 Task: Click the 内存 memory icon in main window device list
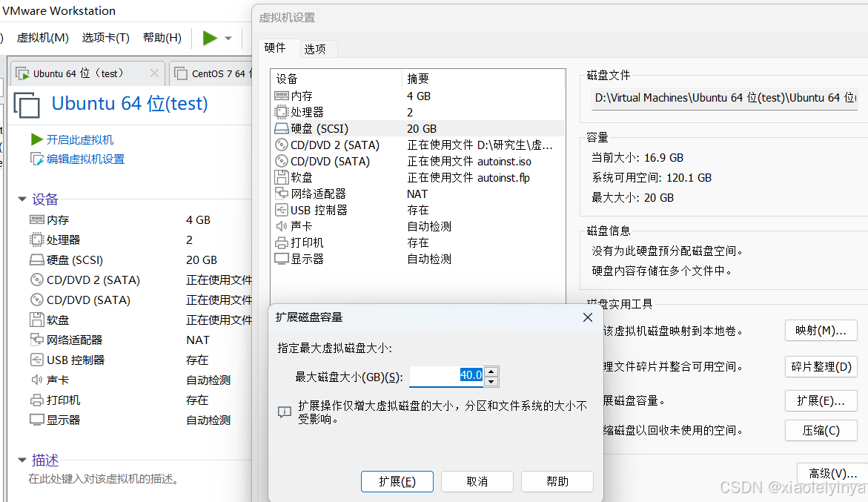tap(36, 219)
